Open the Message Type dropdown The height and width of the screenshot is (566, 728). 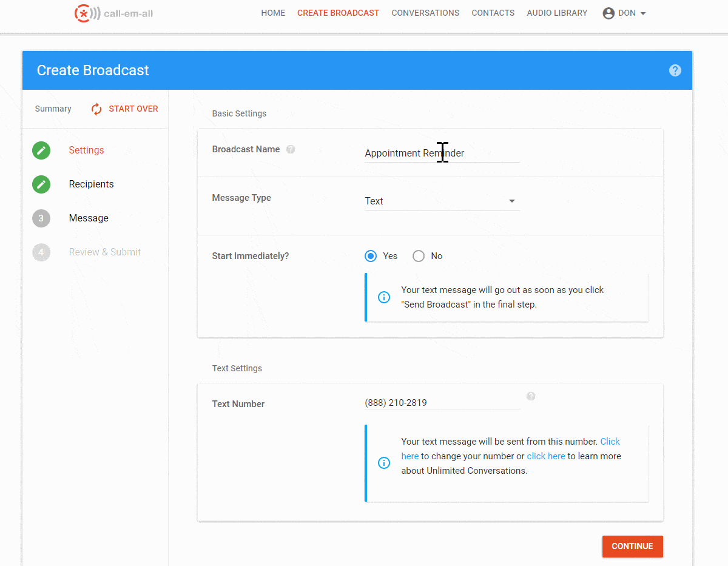click(442, 201)
